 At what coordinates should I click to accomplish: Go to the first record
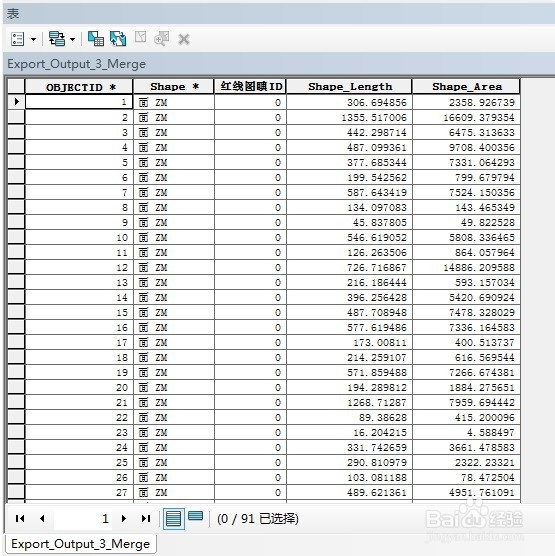(x=20, y=518)
